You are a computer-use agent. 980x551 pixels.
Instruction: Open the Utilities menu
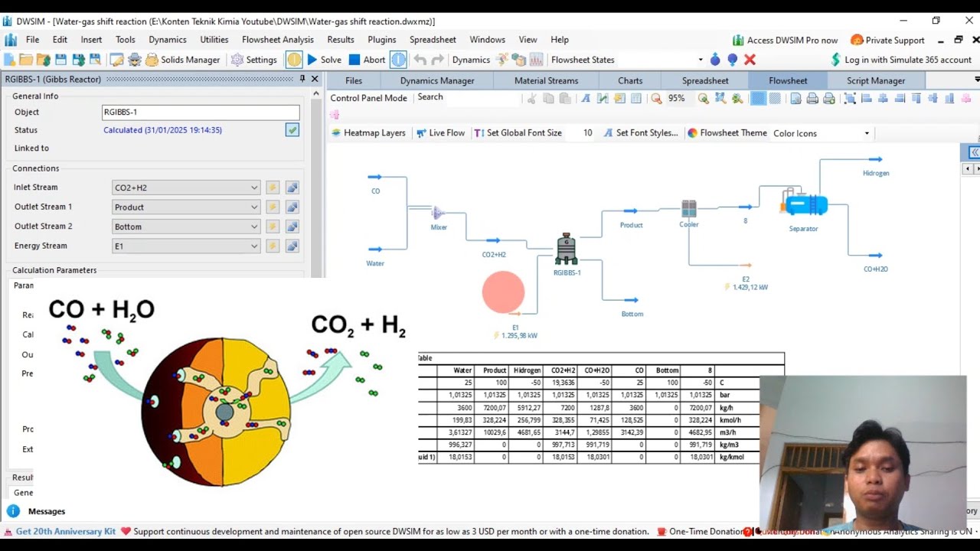tap(214, 40)
